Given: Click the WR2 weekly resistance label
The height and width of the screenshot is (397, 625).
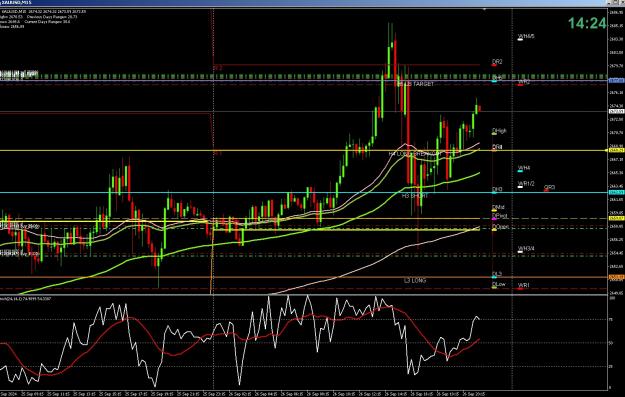Looking at the screenshot, I should click(x=523, y=82).
